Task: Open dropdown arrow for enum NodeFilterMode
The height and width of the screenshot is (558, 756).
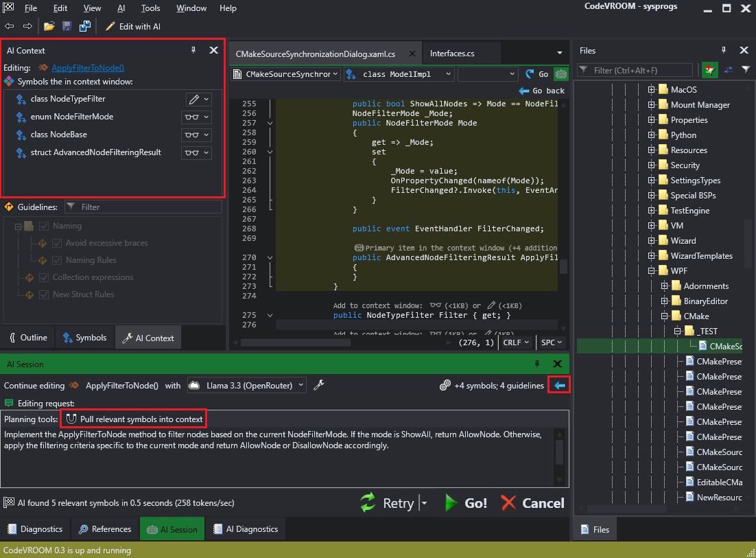Action: tap(206, 117)
